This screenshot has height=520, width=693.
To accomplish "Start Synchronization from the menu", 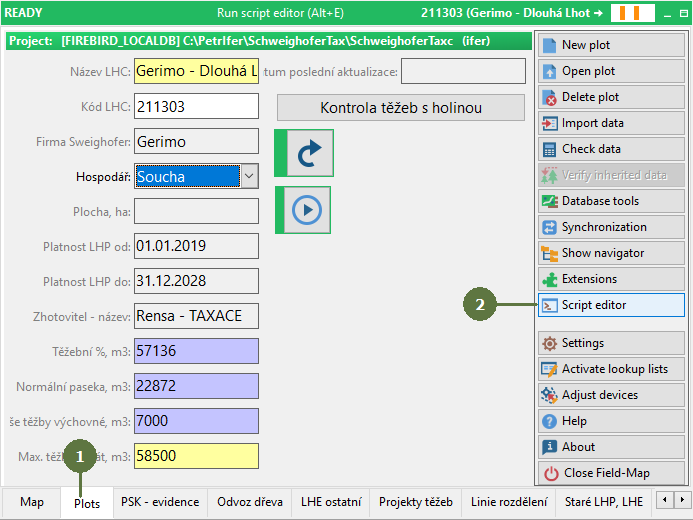I will tap(610, 227).
